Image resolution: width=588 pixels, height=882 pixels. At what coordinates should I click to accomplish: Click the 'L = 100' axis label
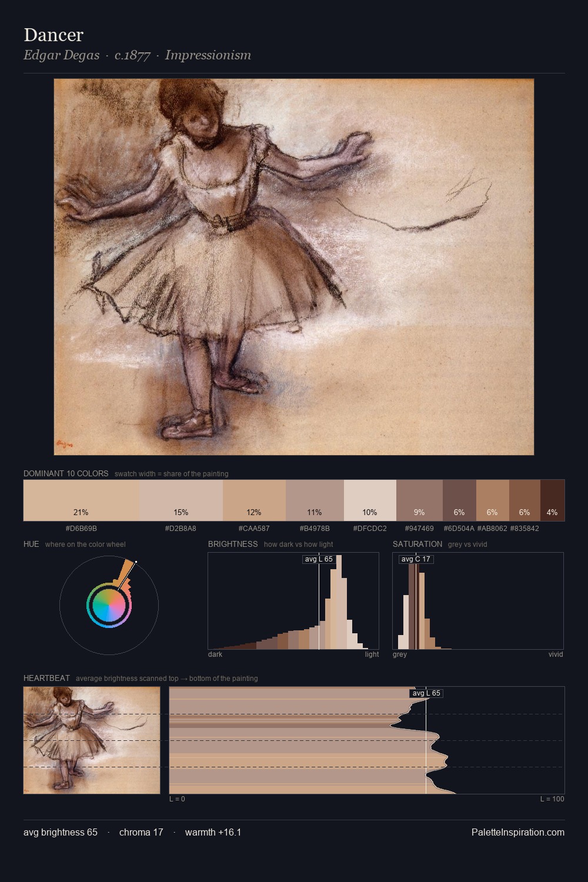tap(552, 799)
